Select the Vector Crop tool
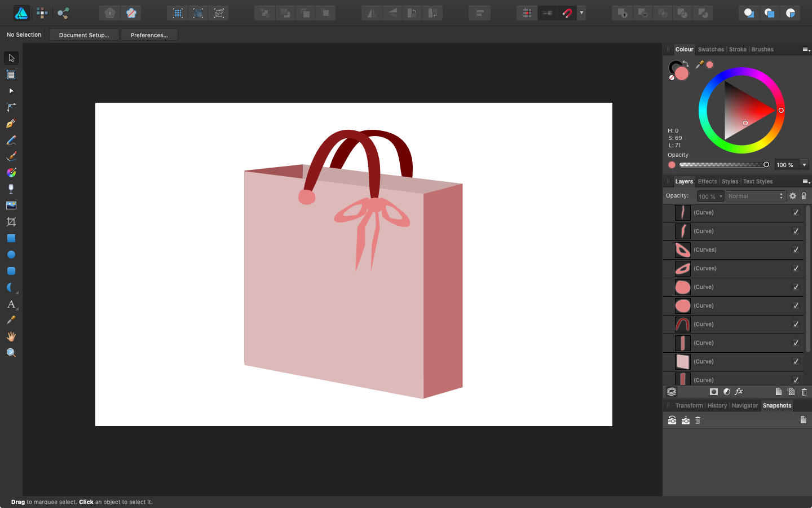Screen dimensions: 812x508 11,222
